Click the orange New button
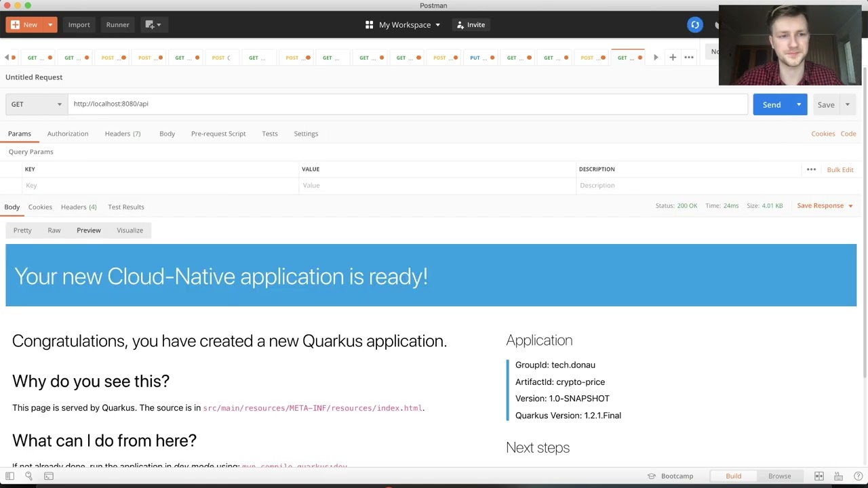868x488 pixels. 24,24
